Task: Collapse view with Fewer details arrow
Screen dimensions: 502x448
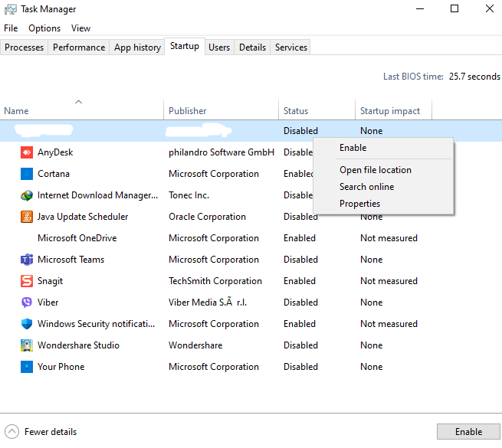Action: (11, 432)
